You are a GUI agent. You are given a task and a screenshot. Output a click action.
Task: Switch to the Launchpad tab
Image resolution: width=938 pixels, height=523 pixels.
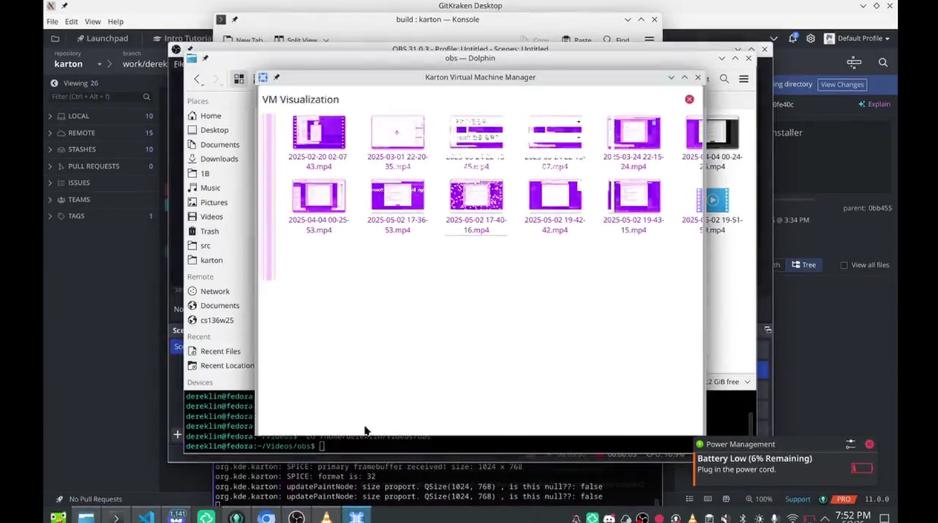pyautogui.click(x=102, y=38)
